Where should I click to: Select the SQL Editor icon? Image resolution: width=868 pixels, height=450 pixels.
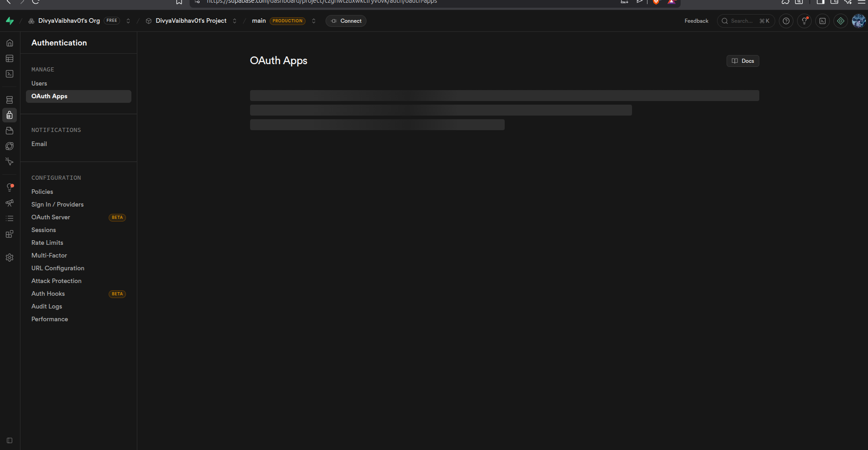point(10,74)
